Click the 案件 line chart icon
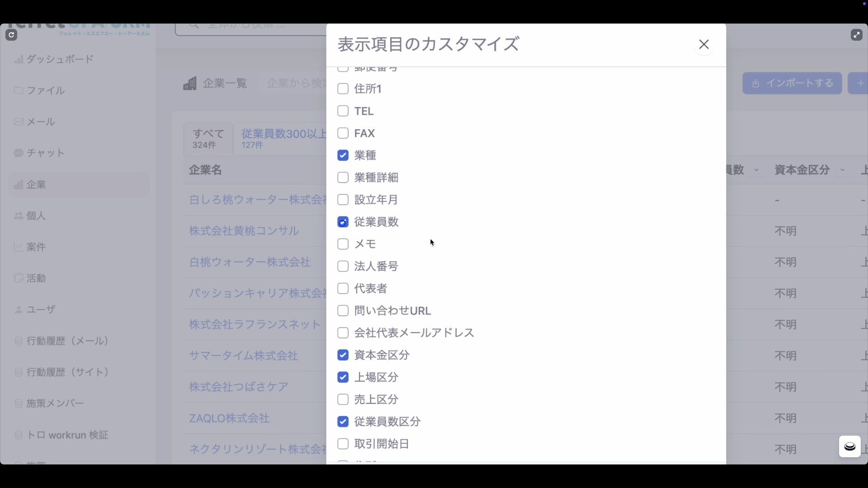The image size is (868, 488). [19, 247]
